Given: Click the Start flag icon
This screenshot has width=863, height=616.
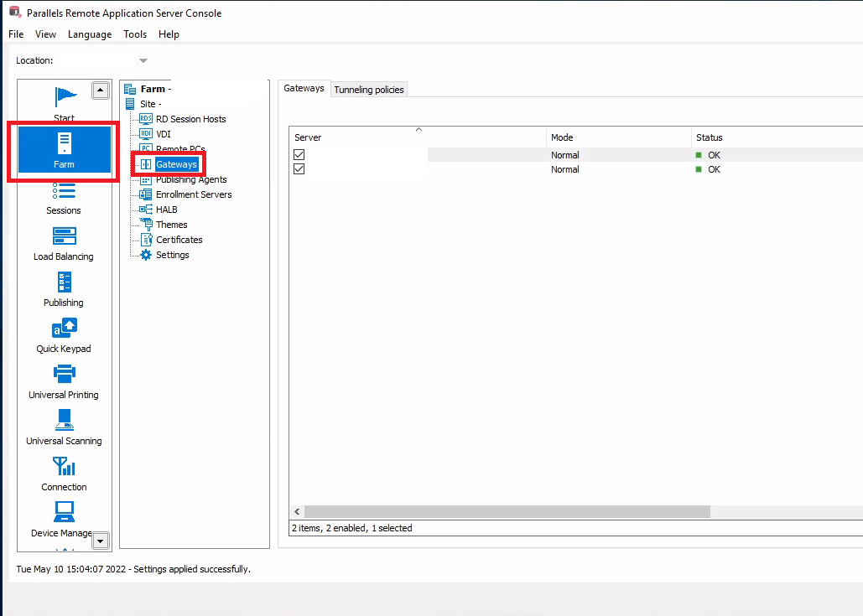Looking at the screenshot, I should coord(64,99).
